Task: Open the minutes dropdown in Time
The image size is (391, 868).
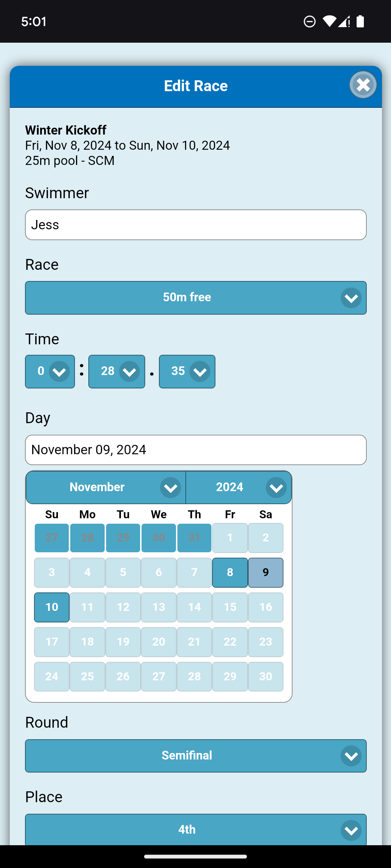Action: (50, 371)
